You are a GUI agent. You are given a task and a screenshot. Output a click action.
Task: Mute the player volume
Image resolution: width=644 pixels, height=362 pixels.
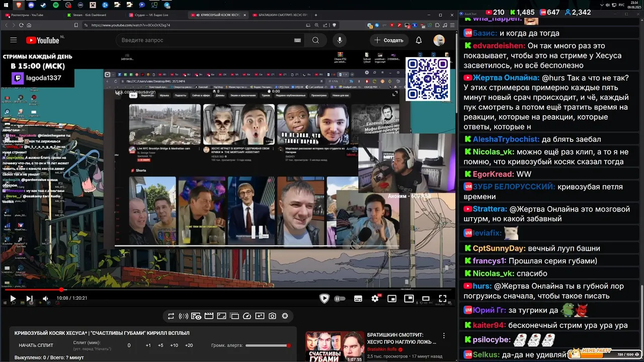tap(46, 299)
